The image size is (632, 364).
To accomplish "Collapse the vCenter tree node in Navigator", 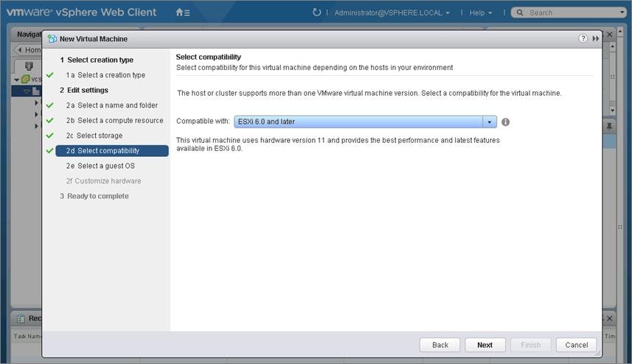I will pyautogui.click(x=16, y=80).
